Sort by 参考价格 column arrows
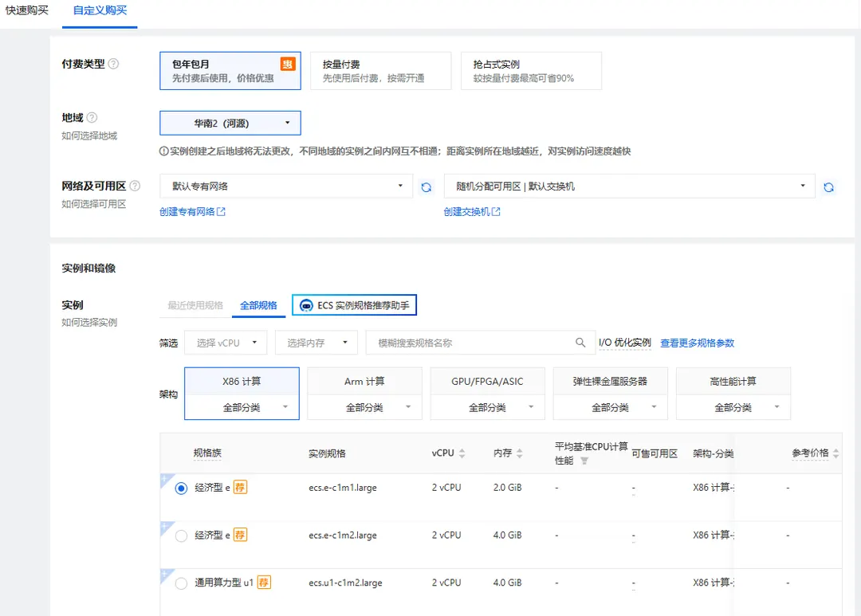 click(835, 453)
